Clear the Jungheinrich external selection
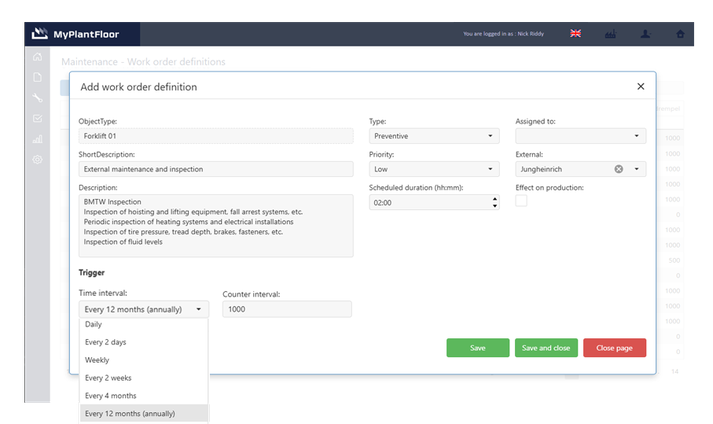 [618, 169]
